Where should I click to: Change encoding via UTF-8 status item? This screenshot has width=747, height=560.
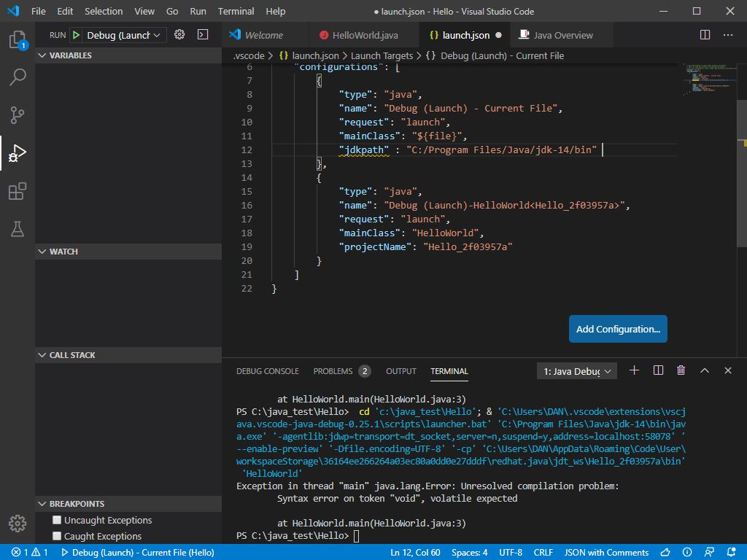[x=511, y=553]
